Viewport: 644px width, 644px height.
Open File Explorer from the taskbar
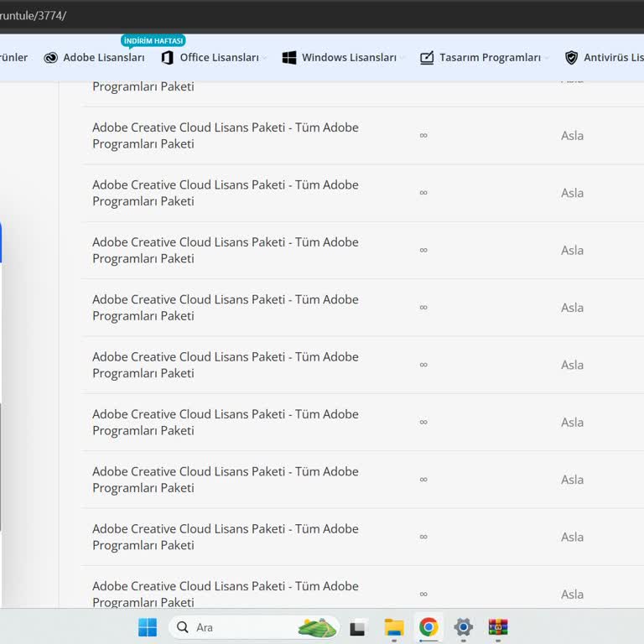(x=394, y=627)
